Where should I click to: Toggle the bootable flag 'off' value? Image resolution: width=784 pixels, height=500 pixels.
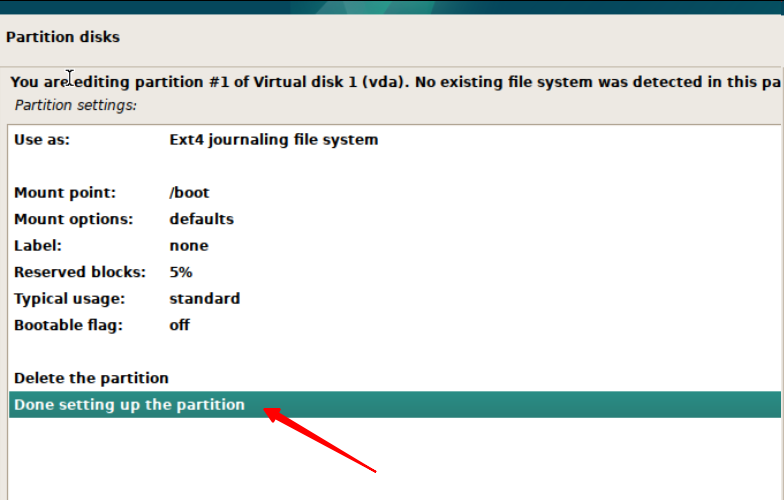click(180, 325)
